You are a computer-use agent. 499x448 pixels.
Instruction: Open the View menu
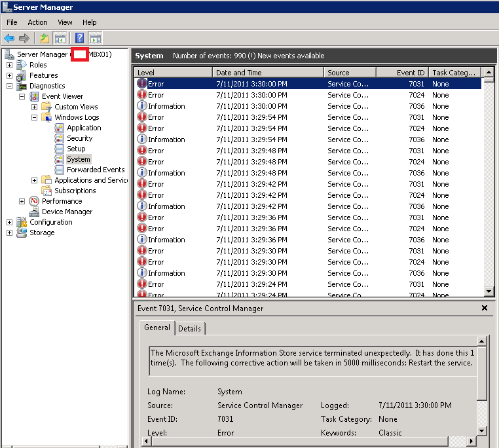[x=65, y=22]
